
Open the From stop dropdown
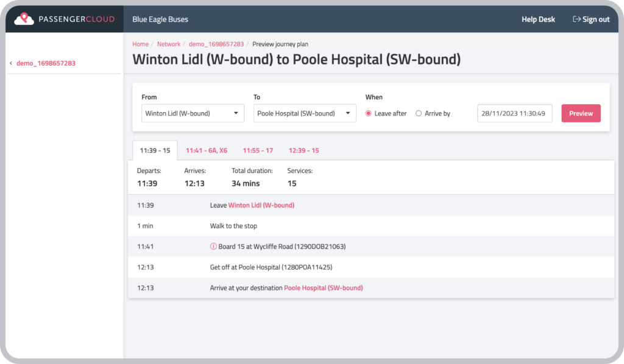pyautogui.click(x=193, y=113)
